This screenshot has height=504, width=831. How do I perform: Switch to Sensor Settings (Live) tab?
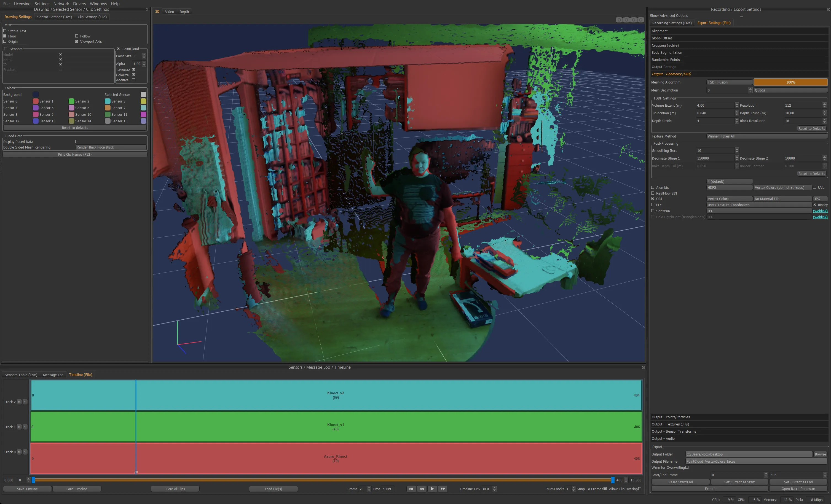(x=54, y=17)
